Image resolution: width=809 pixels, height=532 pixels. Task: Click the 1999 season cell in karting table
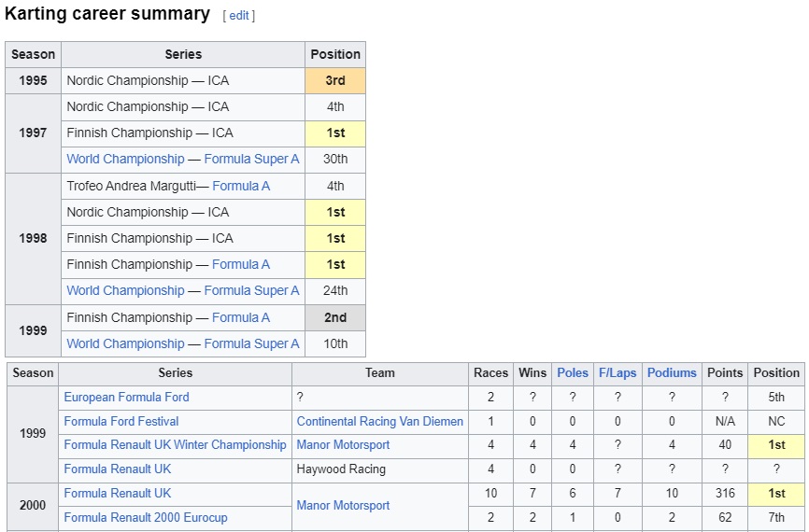[33, 330]
